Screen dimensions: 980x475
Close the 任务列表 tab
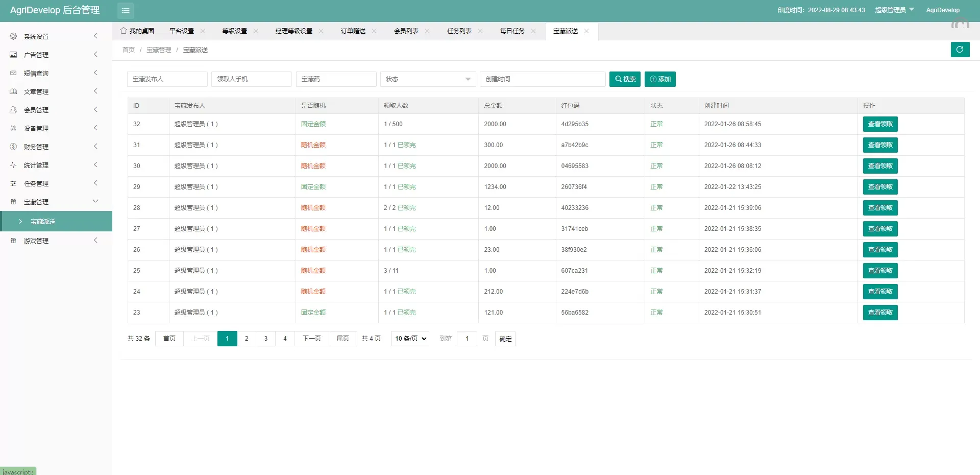pos(480,31)
